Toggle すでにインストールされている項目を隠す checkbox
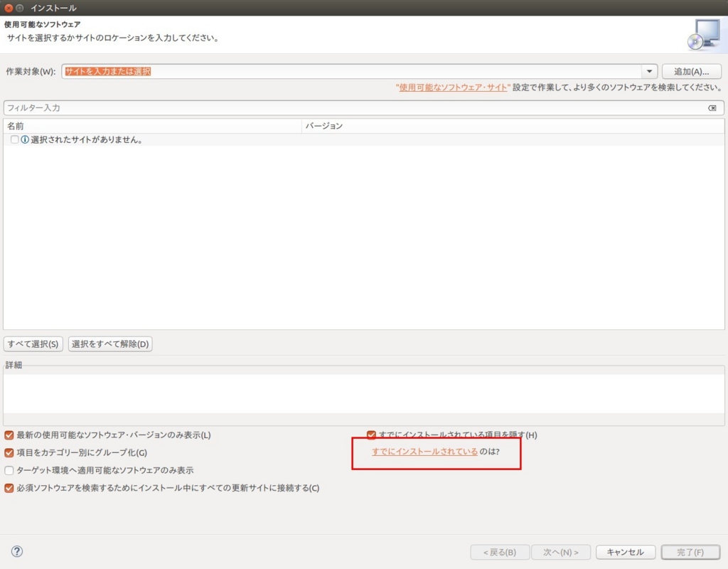Viewport: 728px width, 569px height. [371, 435]
